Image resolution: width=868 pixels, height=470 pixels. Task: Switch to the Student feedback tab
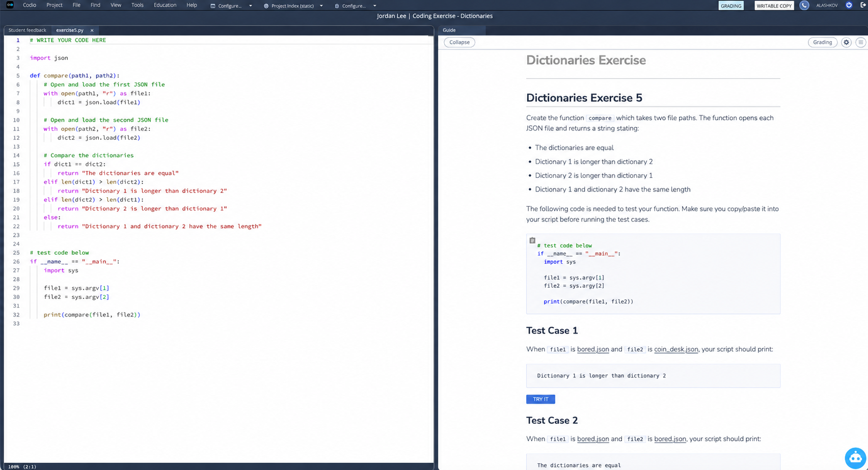27,31
